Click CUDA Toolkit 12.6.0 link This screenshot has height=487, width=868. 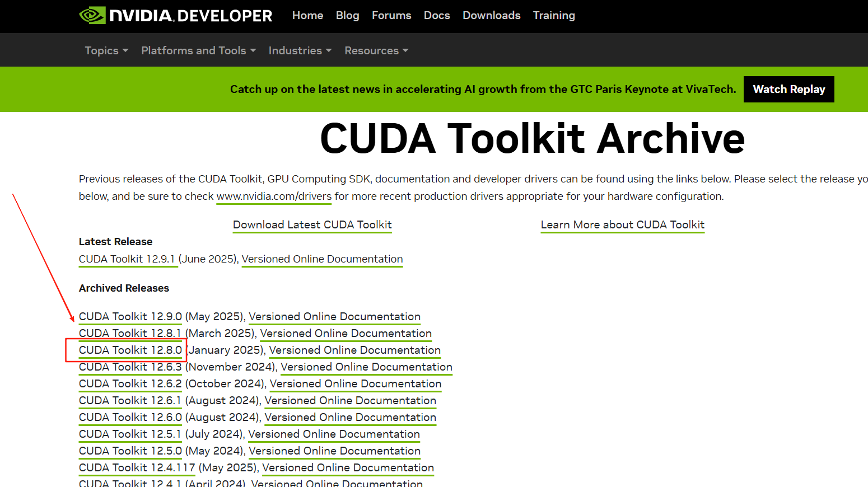click(130, 418)
